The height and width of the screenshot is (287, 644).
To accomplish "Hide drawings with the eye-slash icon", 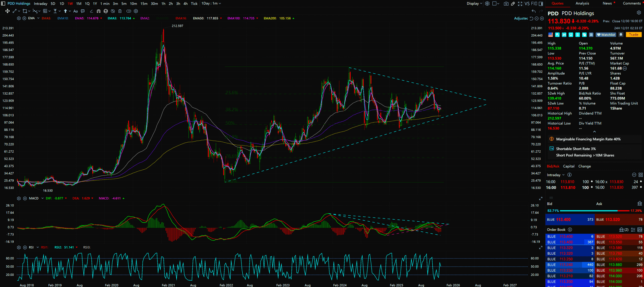I will pyautogui.click(x=113, y=11).
